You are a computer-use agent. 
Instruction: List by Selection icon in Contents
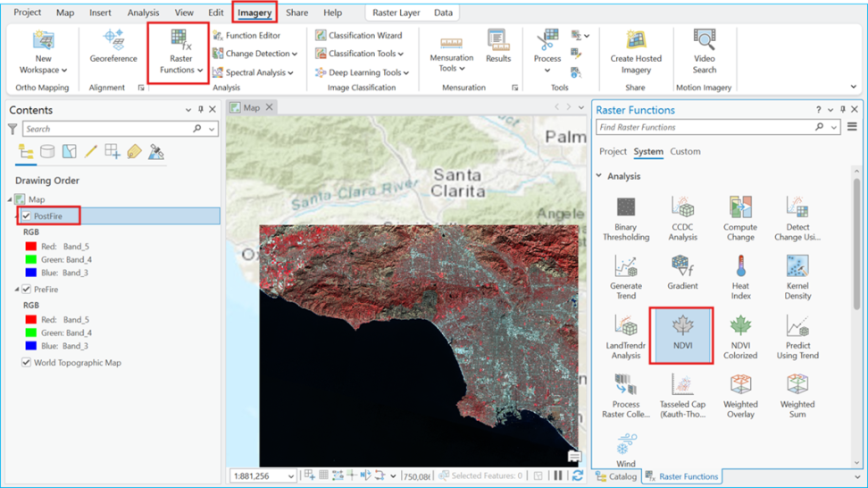click(x=69, y=151)
